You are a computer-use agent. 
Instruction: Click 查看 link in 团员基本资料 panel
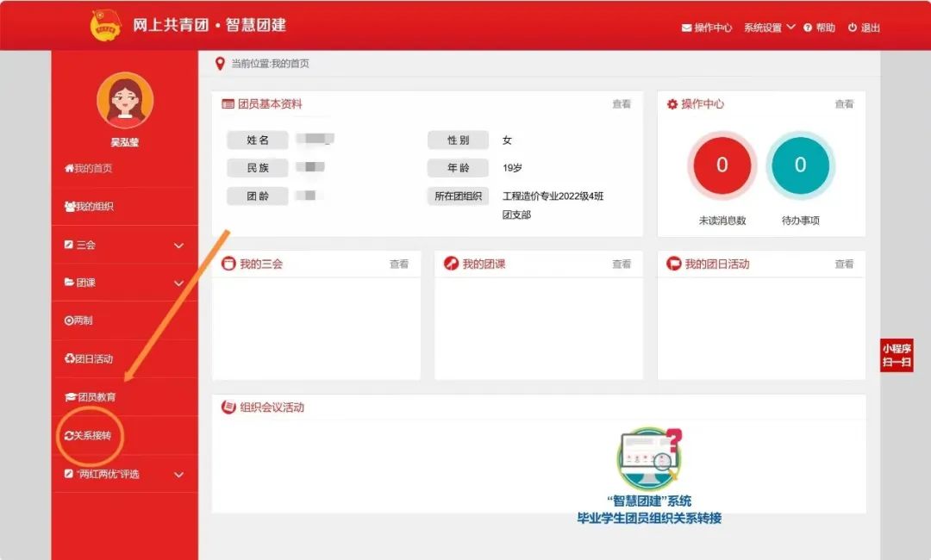click(x=622, y=104)
